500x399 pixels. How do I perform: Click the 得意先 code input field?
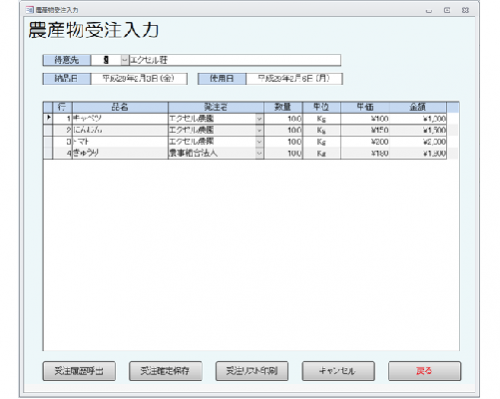[106, 60]
